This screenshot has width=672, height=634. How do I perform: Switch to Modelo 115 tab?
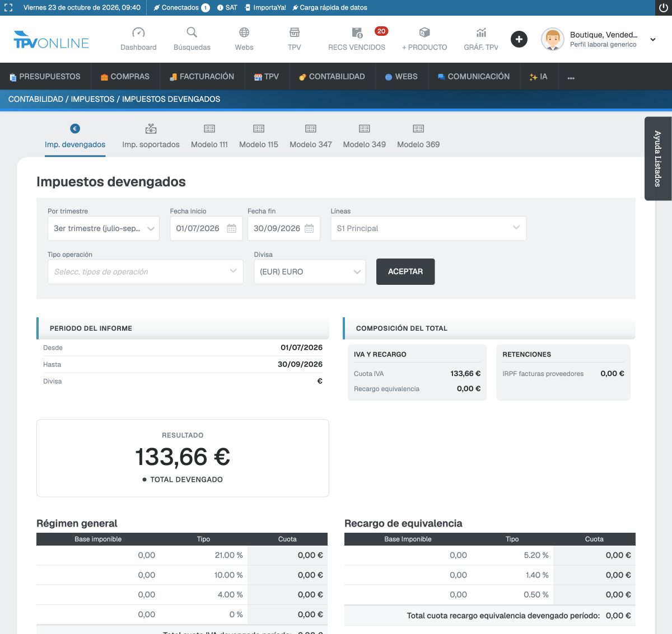click(x=259, y=137)
